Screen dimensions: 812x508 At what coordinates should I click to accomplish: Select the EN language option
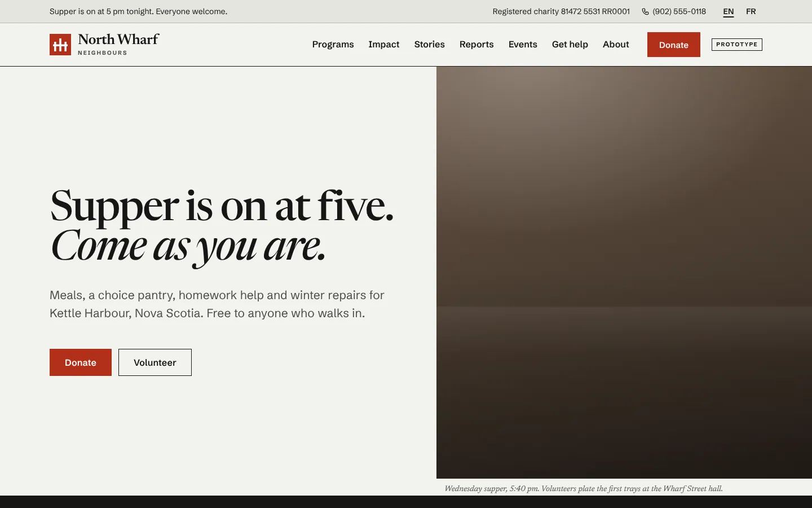coord(729,11)
